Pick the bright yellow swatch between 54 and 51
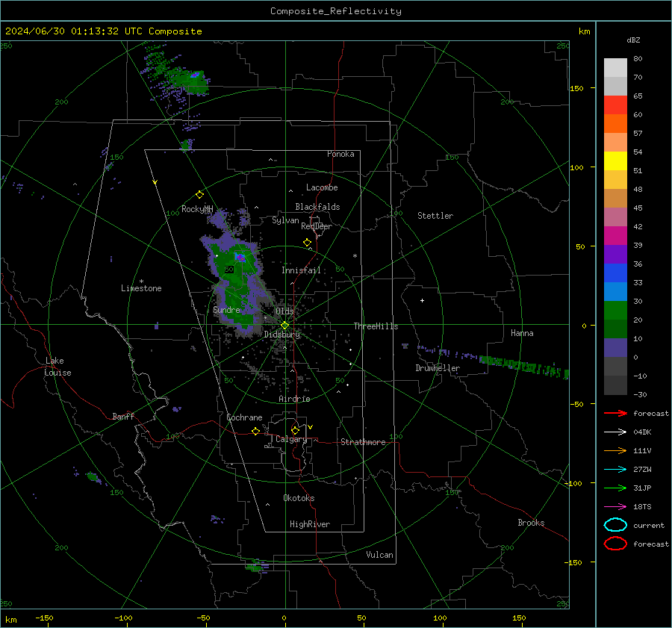Image resolution: width=672 pixels, height=628 pixels. coord(615,161)
